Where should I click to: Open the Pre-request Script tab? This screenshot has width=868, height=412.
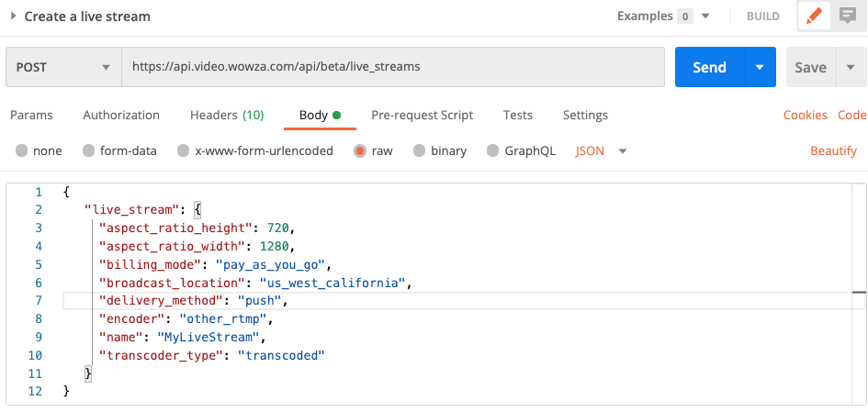click(422, 115)
